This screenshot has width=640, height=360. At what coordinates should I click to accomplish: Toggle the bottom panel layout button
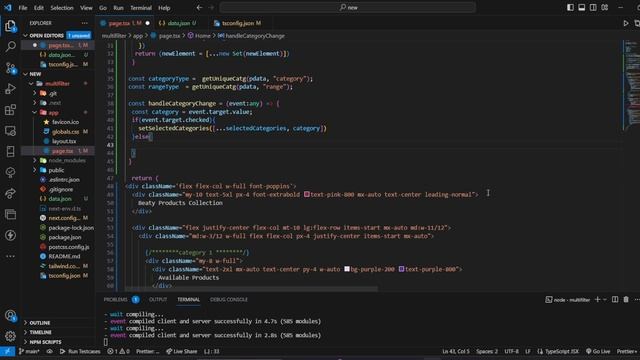(582, 7)
